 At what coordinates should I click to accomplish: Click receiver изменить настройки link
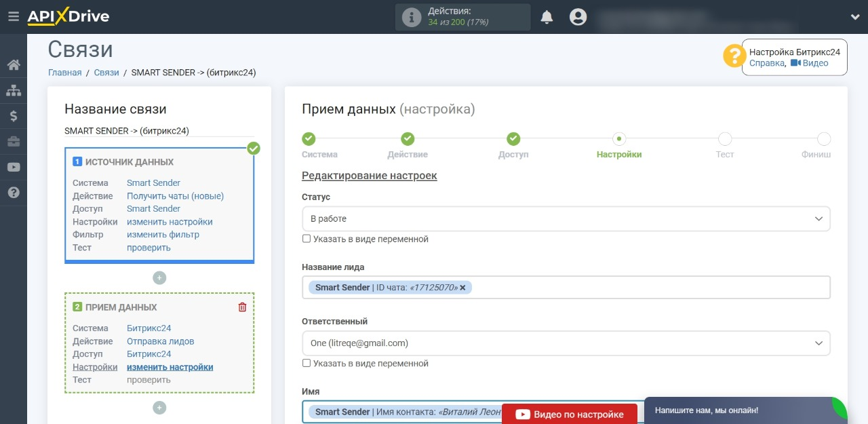(x=170, y=367)
